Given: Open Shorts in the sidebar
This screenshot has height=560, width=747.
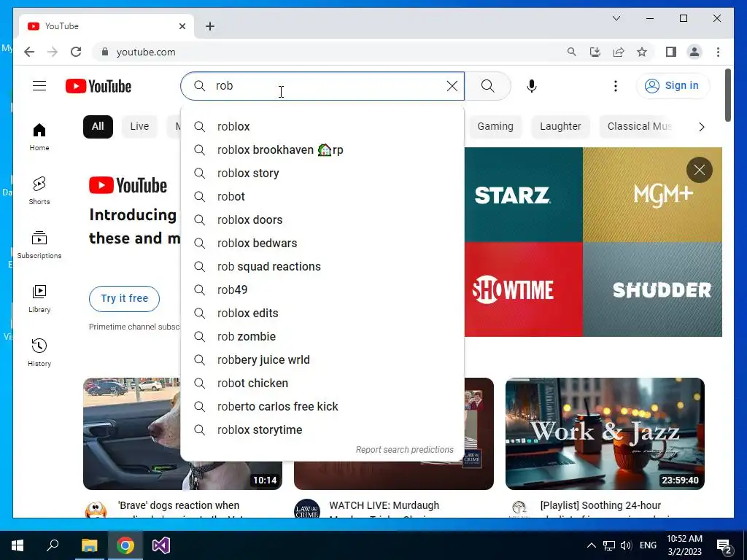Looking at the screenshot, I should click(39, 191).
